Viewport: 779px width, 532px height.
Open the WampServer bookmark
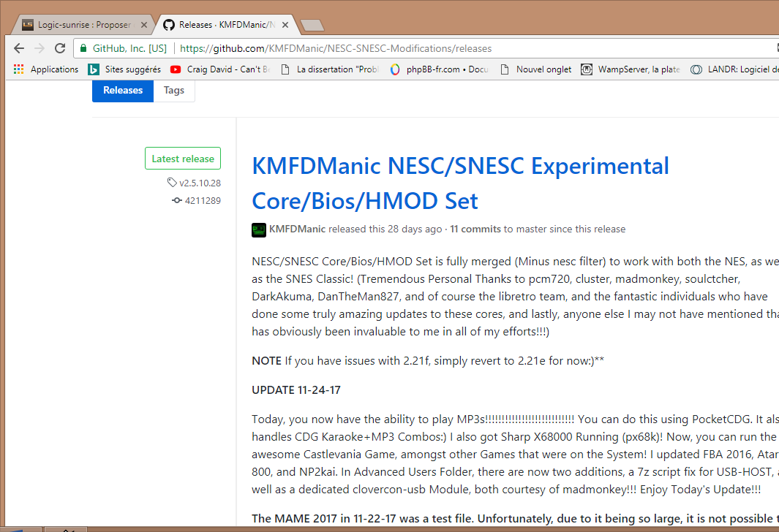(631, 69)
